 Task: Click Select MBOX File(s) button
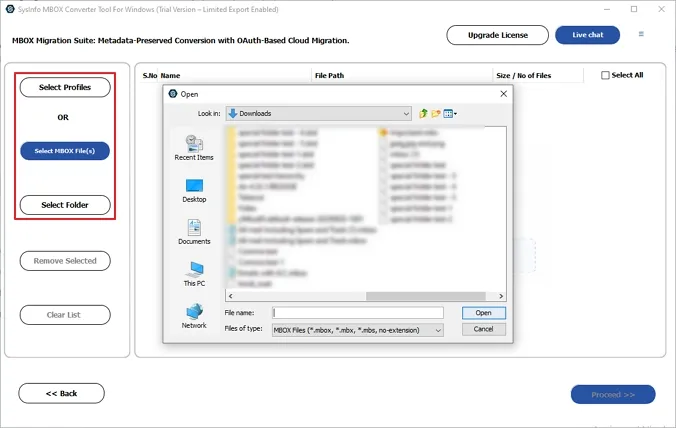click(x=65, y=151)
